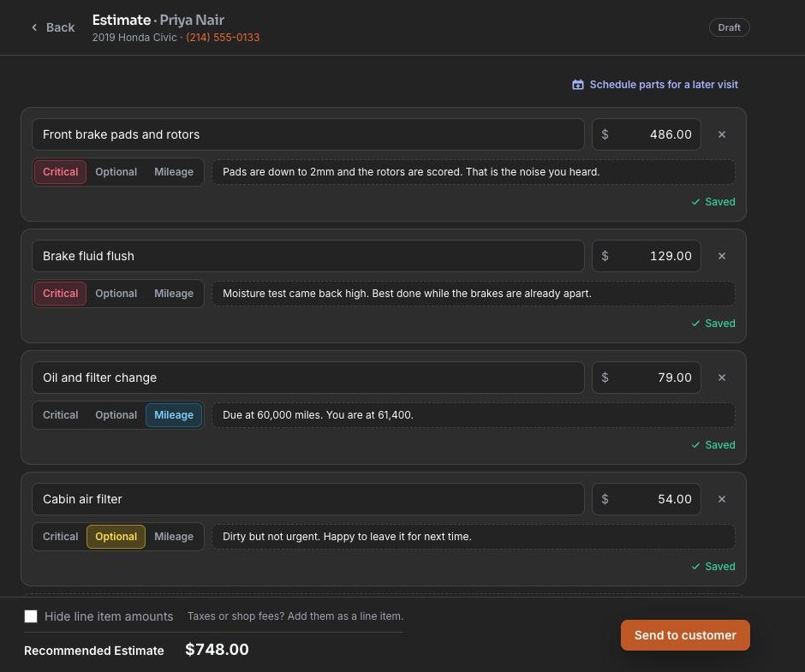Image resolution: width=805 pixels, height=672 pixels.
Task: Click the Taxes or shop fees hint text
Action: [295, 616]
